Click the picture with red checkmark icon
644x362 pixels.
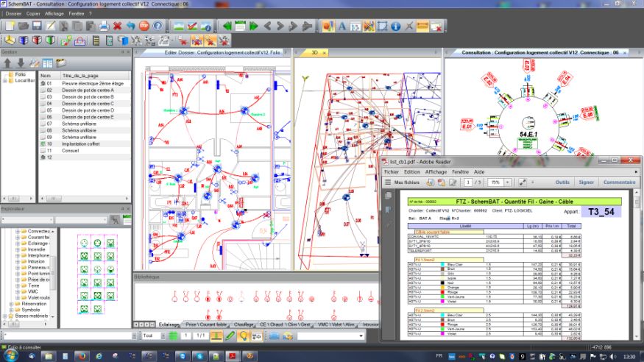coord(192,26)
